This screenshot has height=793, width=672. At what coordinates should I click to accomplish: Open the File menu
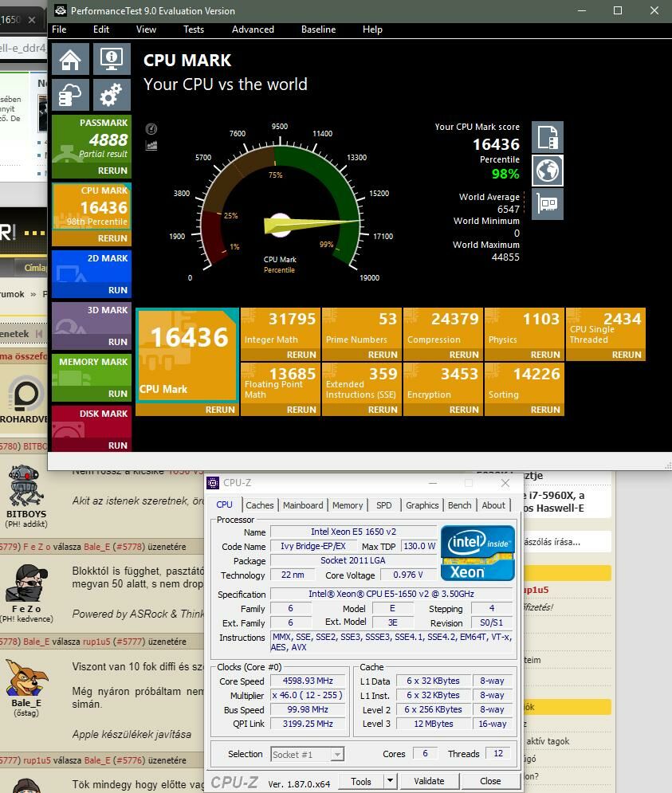59,29
